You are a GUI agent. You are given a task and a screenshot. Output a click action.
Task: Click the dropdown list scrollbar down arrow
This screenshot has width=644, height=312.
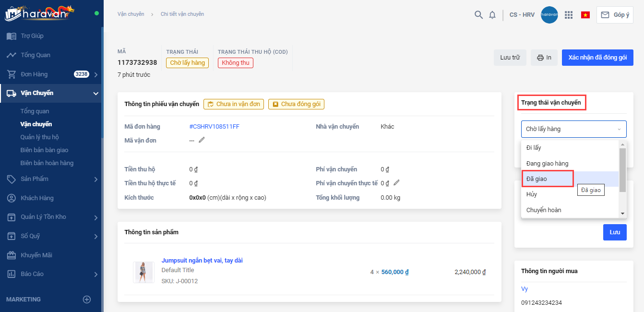[x=623, y=214]
